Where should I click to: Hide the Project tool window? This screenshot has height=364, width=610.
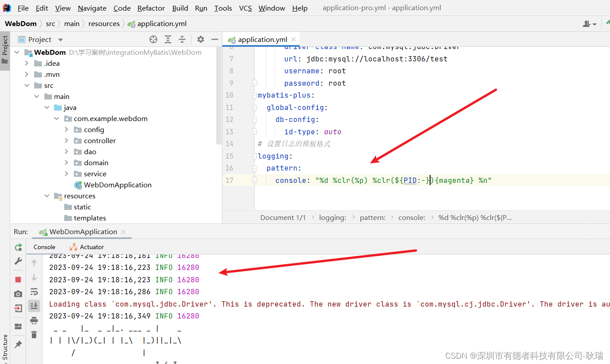215,39
